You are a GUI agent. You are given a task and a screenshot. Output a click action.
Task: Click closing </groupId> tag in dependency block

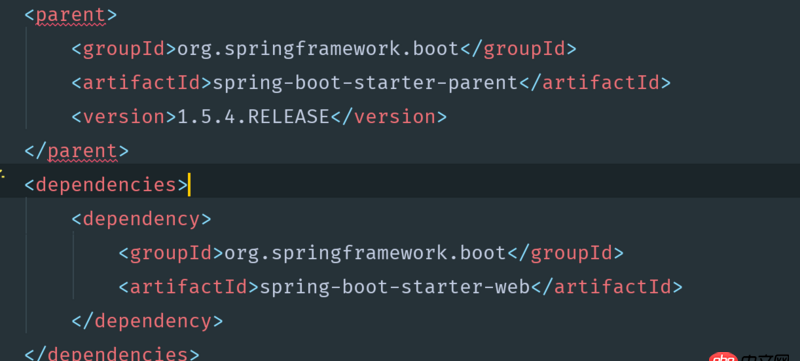coord(565,253)
